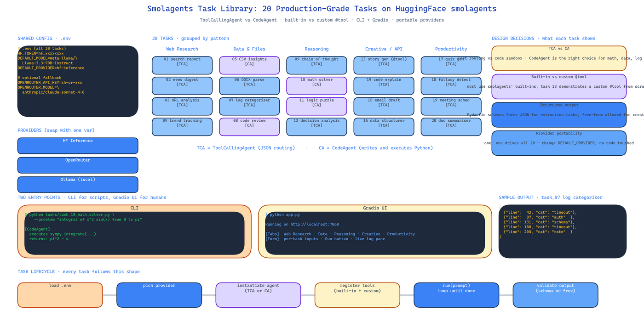
Task: Open the 10 math solver card
Action: (316, 86)
